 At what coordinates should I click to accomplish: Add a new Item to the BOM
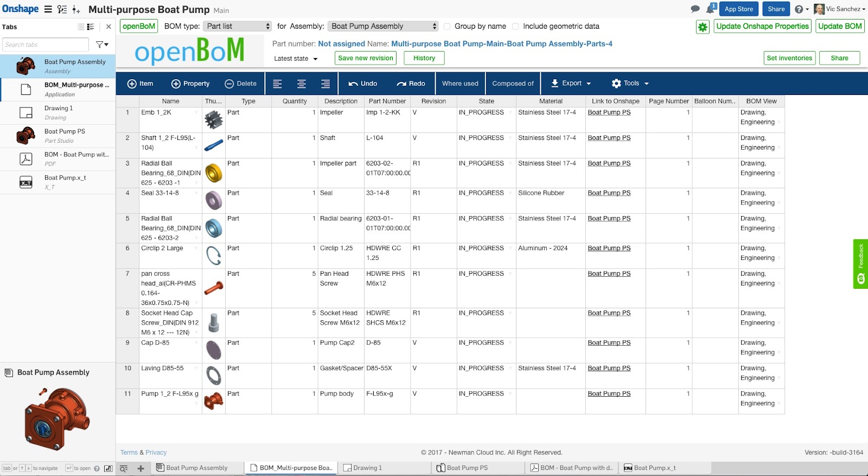tap(140, 84)
